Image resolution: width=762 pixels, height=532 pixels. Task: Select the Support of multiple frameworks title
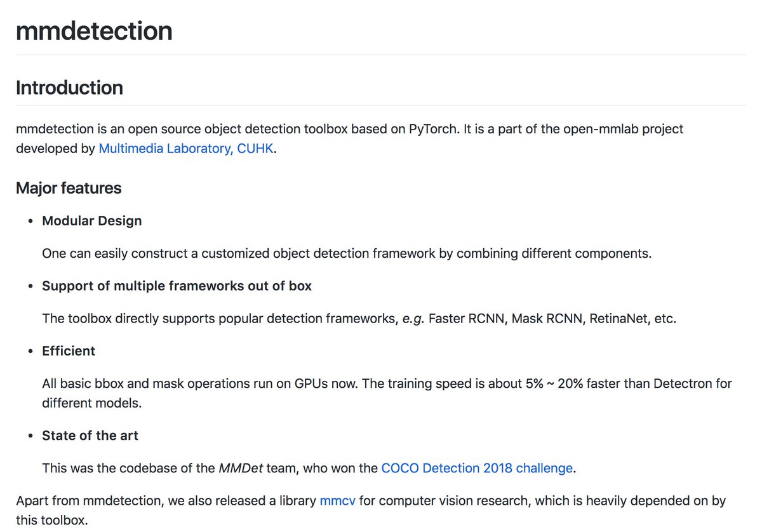177,286
